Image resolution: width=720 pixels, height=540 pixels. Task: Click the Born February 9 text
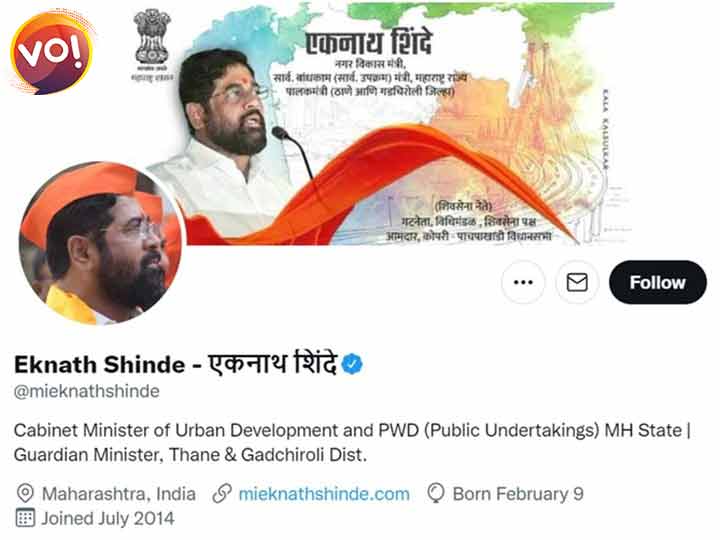click(x=518, y=494)
